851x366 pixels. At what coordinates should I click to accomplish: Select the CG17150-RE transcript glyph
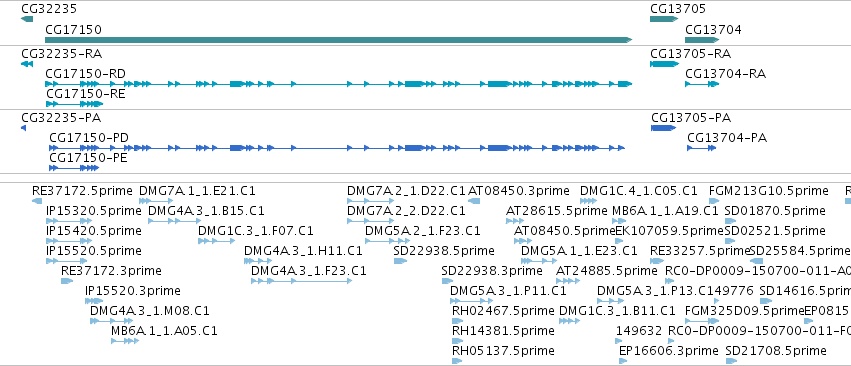click(x=74, y=104)
